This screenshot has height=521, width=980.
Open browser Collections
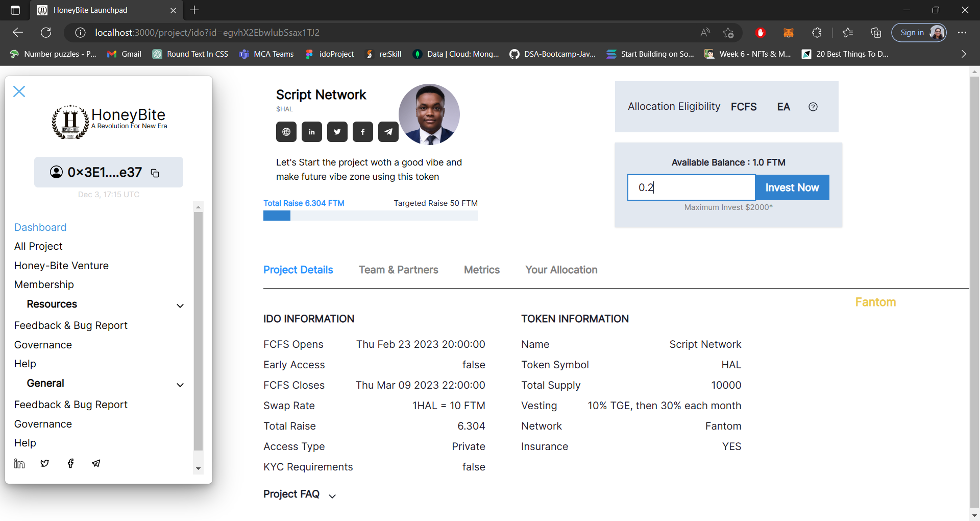tap(876, 33)
